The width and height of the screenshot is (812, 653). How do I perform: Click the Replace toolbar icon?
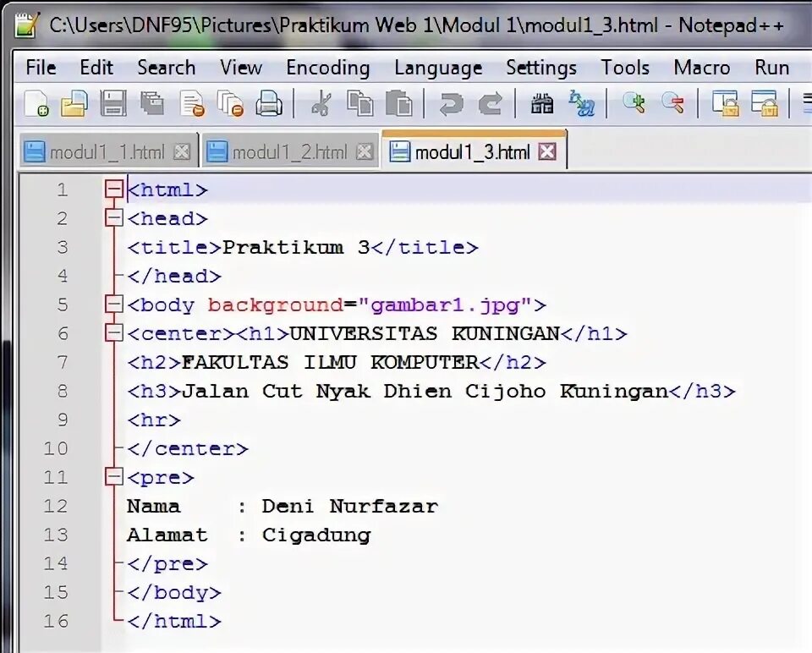[x=582, y=103]
